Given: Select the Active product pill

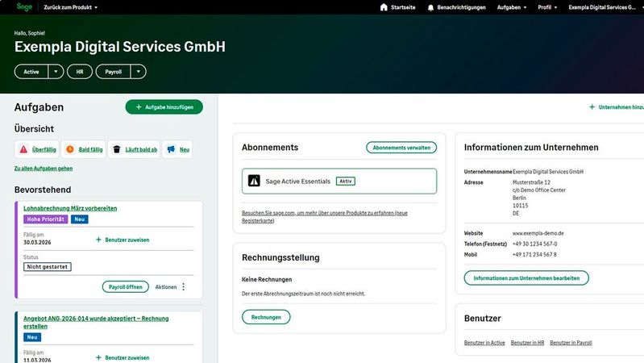Looking at the screenshot, I should (31, 72).
